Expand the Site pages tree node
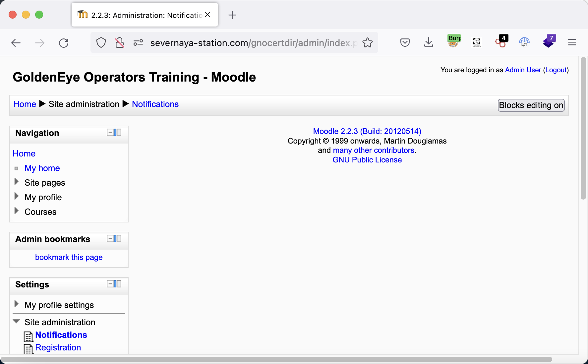Image resolution: width=588 pixels, height=364 pixels. (17, 182)
